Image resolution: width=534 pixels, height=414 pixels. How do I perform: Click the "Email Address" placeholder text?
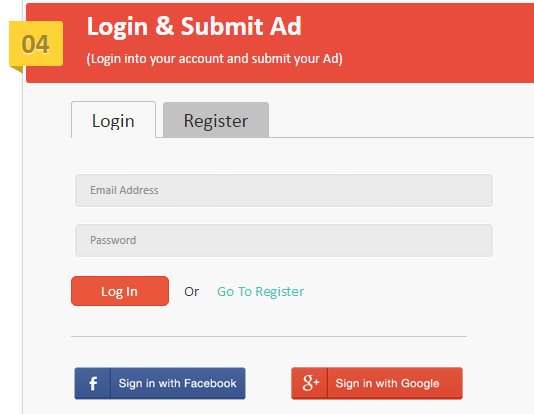(x=124, y=190)
